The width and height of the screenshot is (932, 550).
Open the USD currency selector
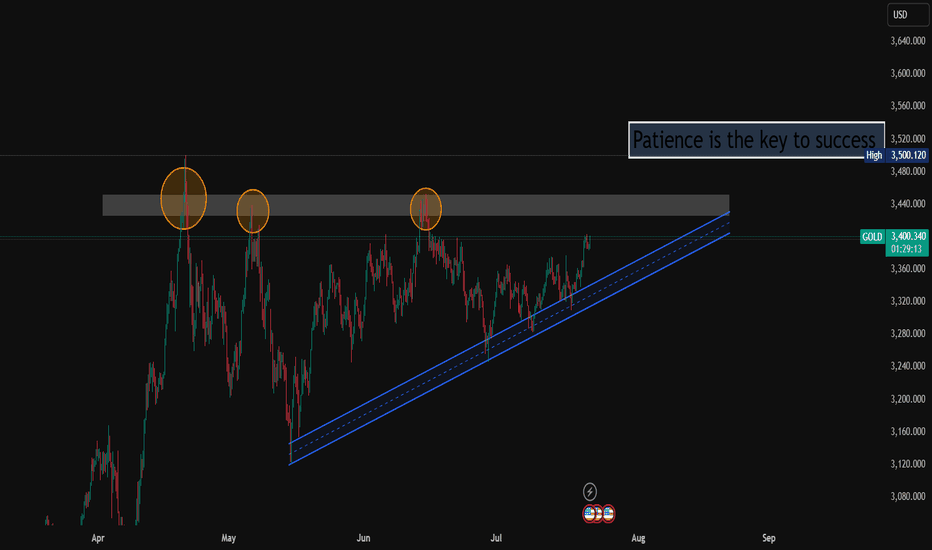click(908, 14)
